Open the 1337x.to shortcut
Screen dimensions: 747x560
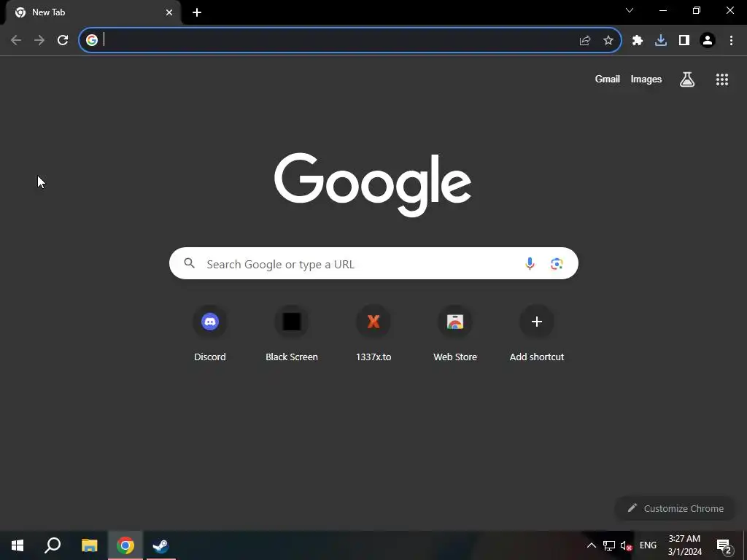[x=373, y=333]
